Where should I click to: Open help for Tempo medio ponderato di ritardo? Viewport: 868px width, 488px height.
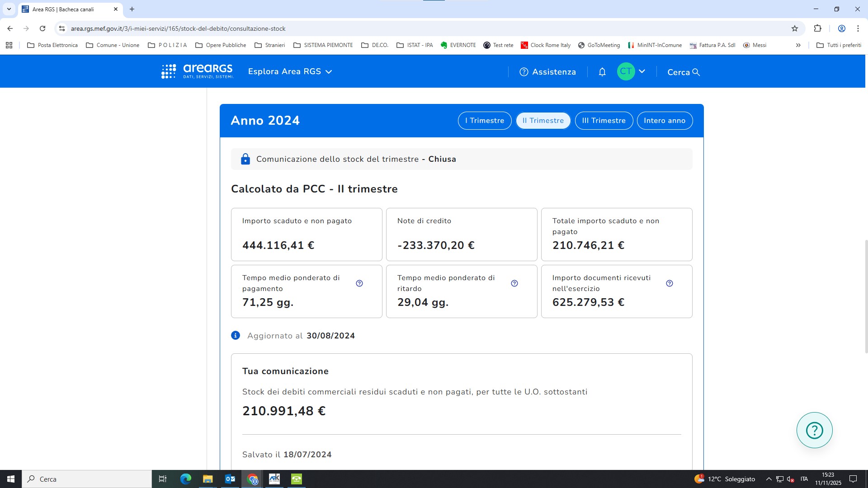click(514, 283)
